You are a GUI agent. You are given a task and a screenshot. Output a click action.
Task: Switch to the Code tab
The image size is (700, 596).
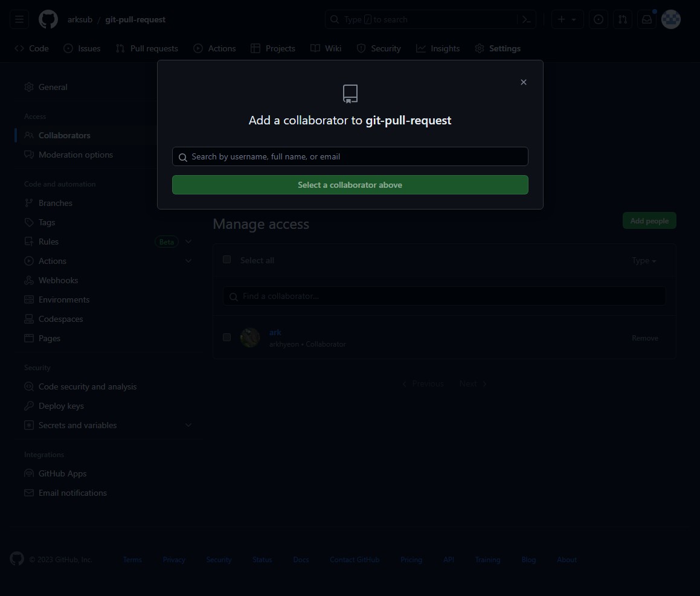31,48
